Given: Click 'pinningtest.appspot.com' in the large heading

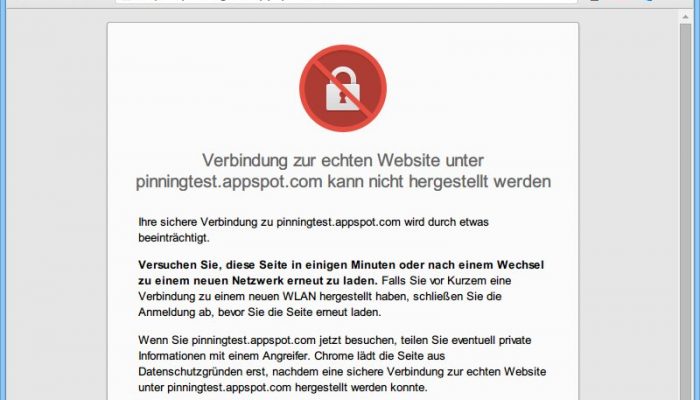Looking at the screenshot, I should pyautogui.click(x=229, y=182).
